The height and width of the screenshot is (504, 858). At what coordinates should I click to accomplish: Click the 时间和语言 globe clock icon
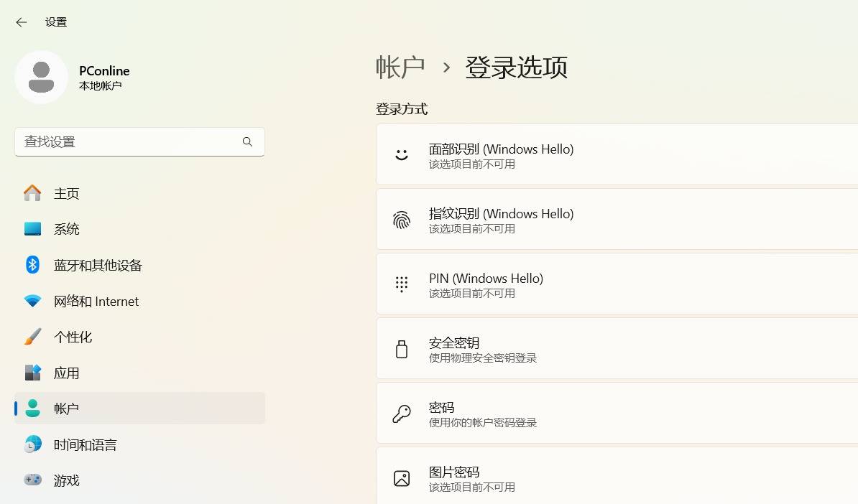pos(32,444)
